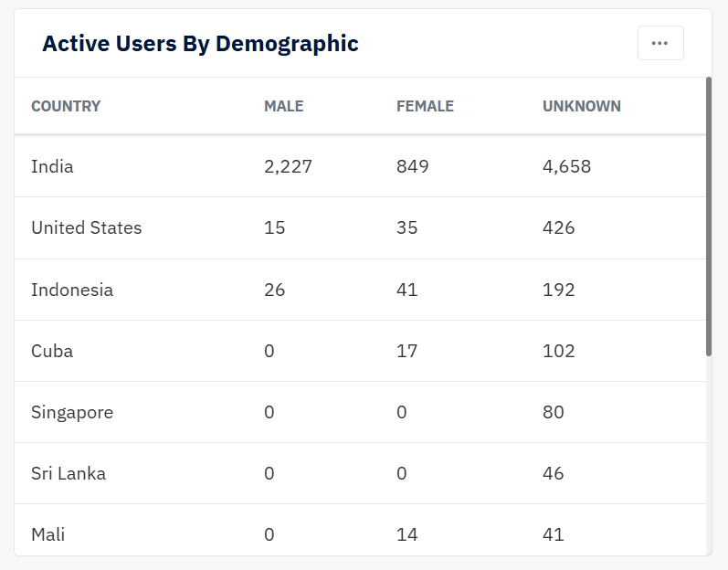The width and height of the screenshot is (728, 570).
Task: Select the Cuba row
Action: click(x=52, y=351)
